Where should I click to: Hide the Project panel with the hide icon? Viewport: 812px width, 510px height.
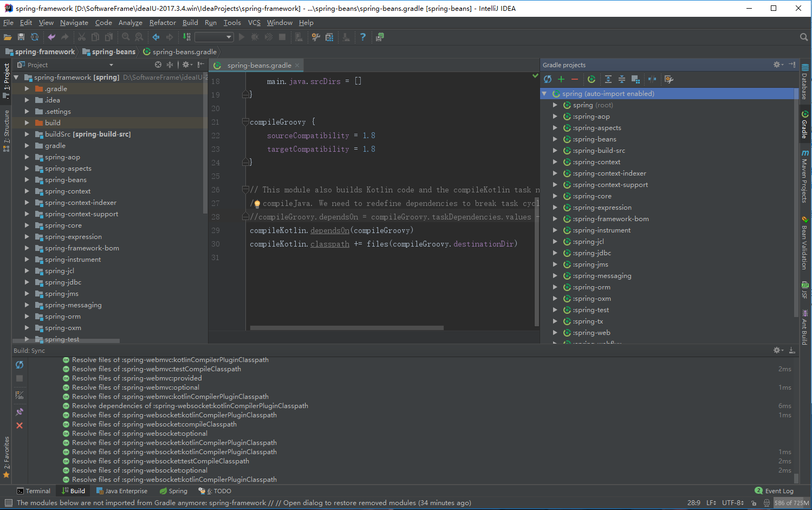pyautogui.click(x=200, y=64)
